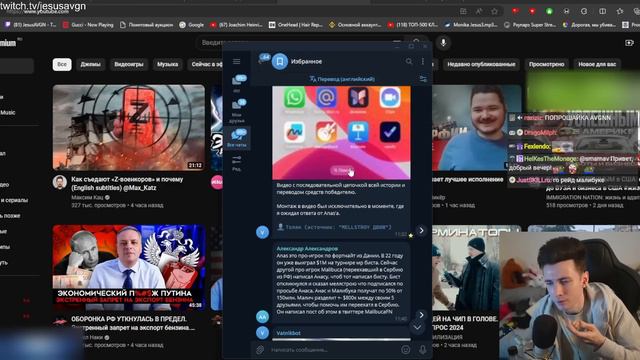This screenshot has width=640, height=360.
Task: Click the Александр Александров sender name
Action: click(x=307, y=248)
